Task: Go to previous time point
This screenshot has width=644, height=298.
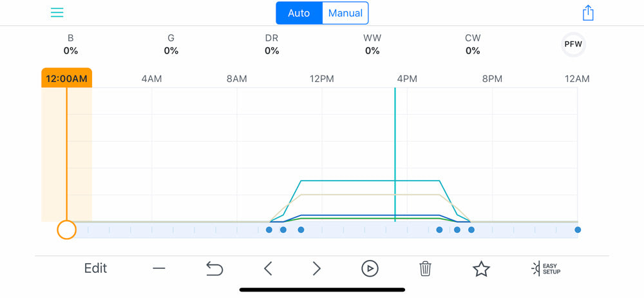Action: [268, 269]
